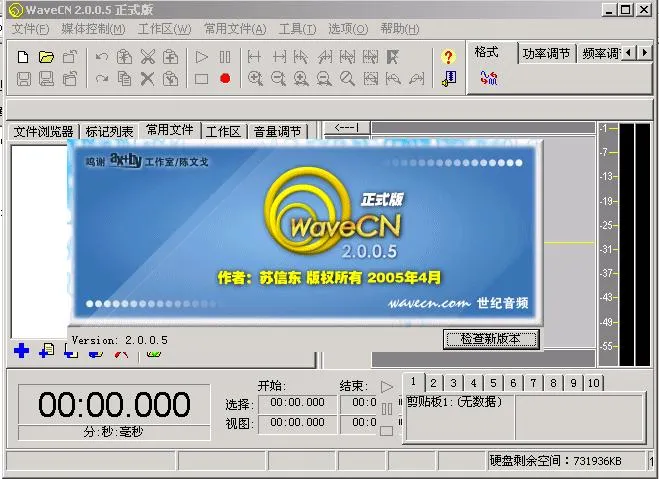This screenshot has height=479, width=659.
Task: Click the red Record button
Action: click(x=225, y=79)
